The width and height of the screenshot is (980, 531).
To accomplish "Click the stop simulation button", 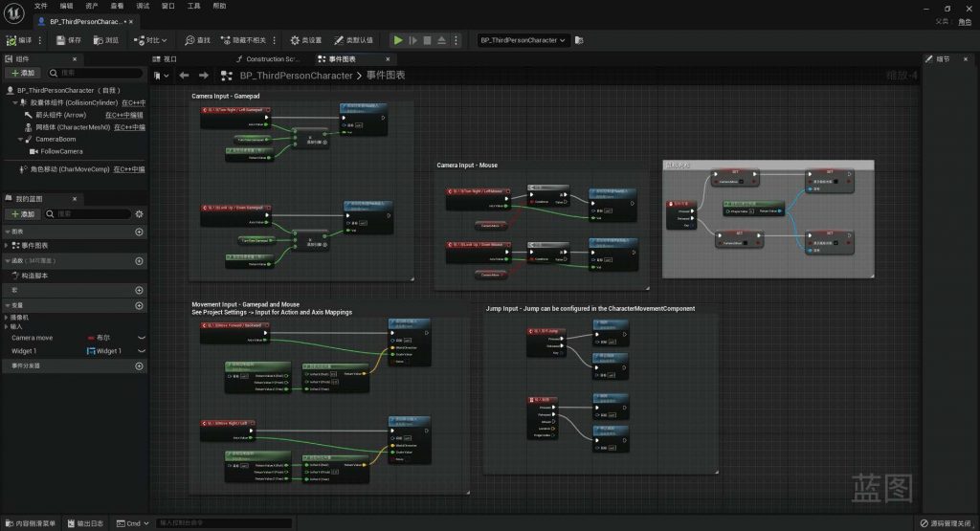I will click(x=427, y=40).
